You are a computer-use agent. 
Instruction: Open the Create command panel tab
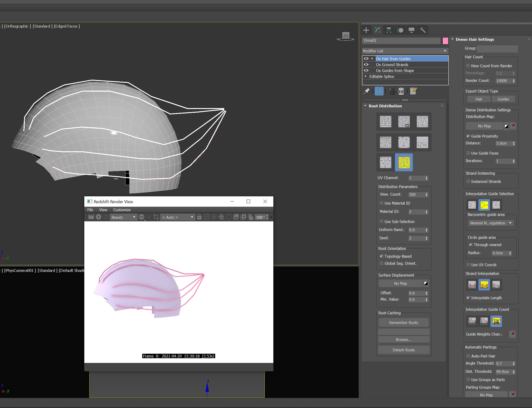(366, 30)
